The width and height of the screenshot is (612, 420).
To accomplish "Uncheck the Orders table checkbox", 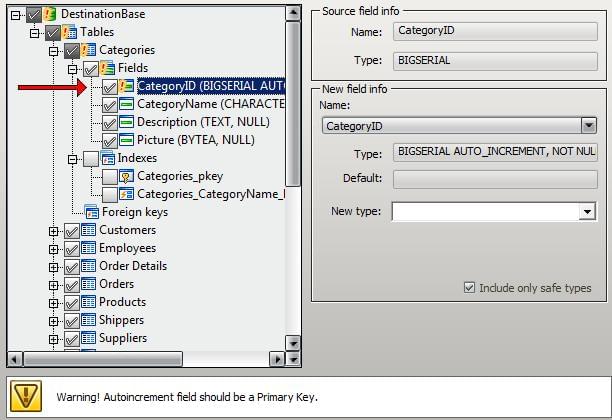I will [72, 285].
